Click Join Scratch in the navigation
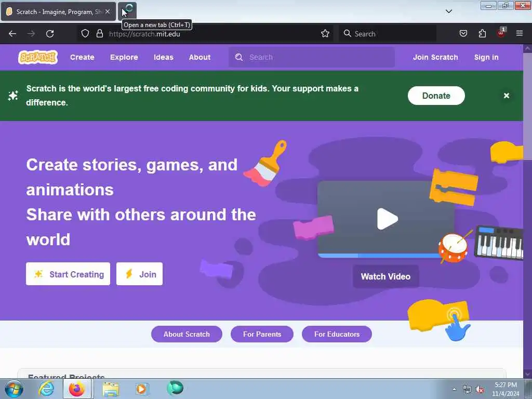 (435, 57)
